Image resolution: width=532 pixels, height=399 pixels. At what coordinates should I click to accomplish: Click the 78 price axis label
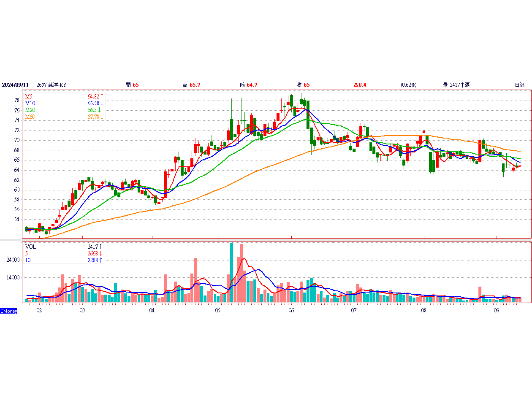[x=17, y=100]
